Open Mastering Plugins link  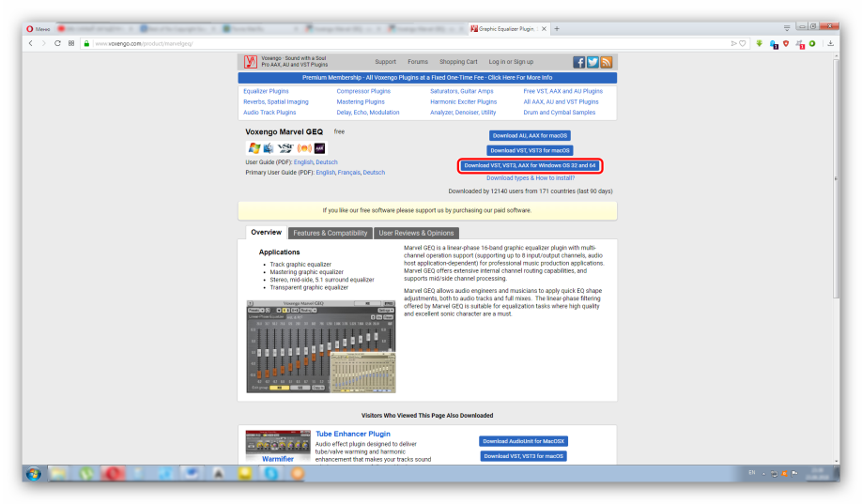pos(361,101)
